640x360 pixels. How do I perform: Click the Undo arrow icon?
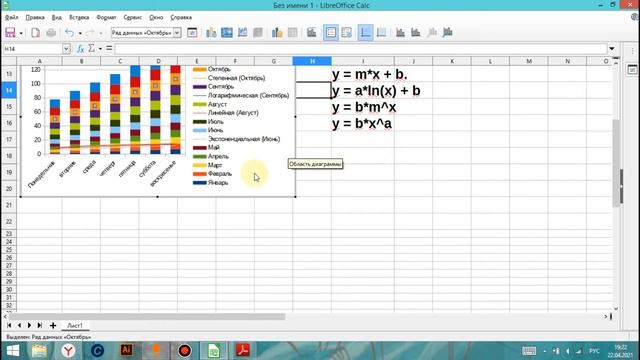(70, 33)
